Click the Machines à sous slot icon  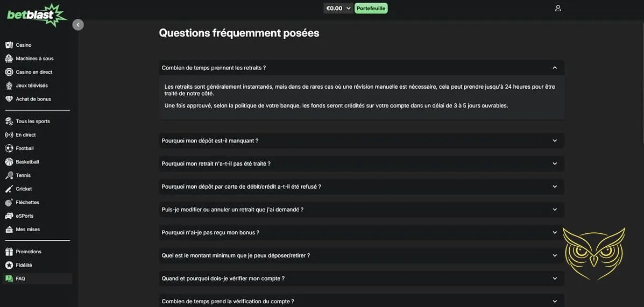pos(9,59)
